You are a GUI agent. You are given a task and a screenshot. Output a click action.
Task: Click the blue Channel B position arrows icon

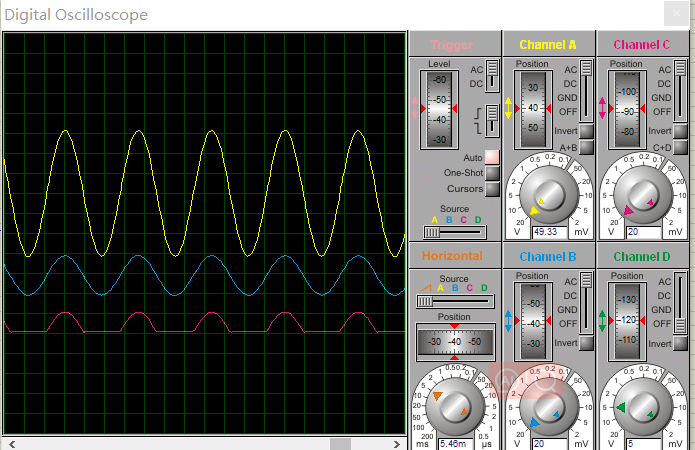508,321
